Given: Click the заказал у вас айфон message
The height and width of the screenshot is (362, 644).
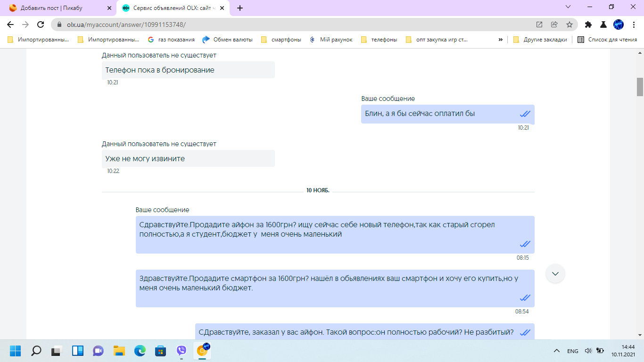Looking at the screenshot, I should (x=365, y=331).
